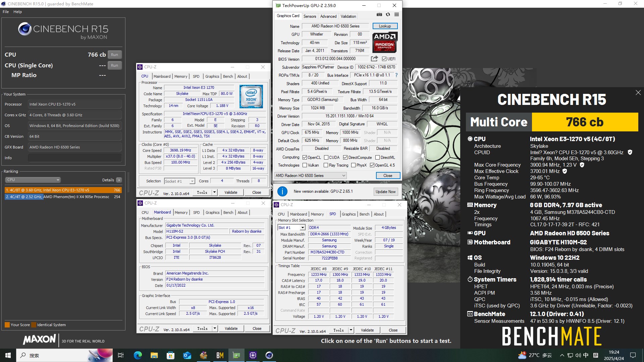Viewport: 644px width, 362px height.
Task: Toggle the OpenCL checkbox
Action: tap(305, 158)
